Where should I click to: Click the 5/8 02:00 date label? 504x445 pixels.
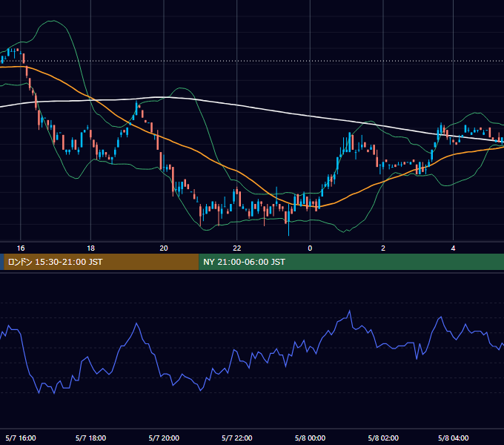tap(383, 438)
